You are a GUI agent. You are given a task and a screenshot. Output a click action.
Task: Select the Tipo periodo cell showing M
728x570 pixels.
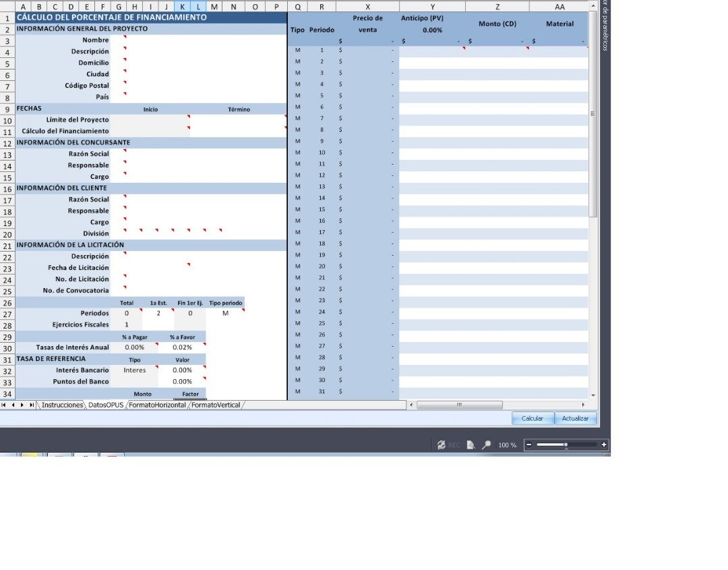[225, 313]
